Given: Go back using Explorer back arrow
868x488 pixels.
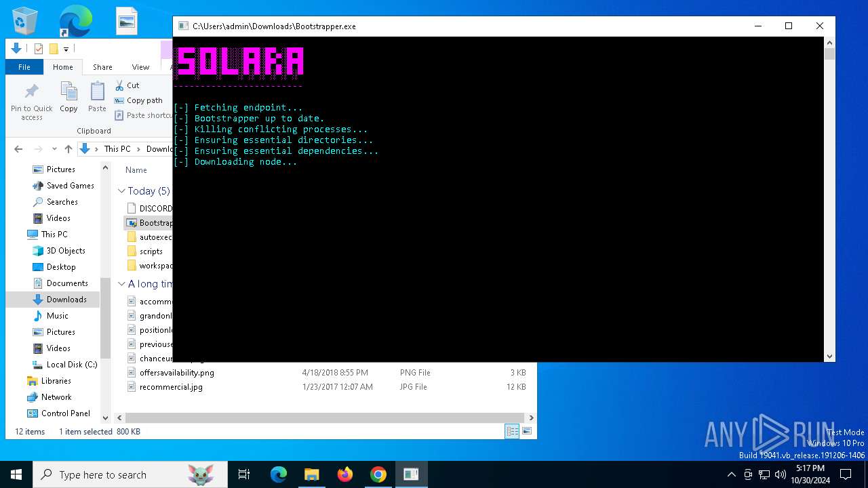Looking at the screenshot, I should (18, 149).
